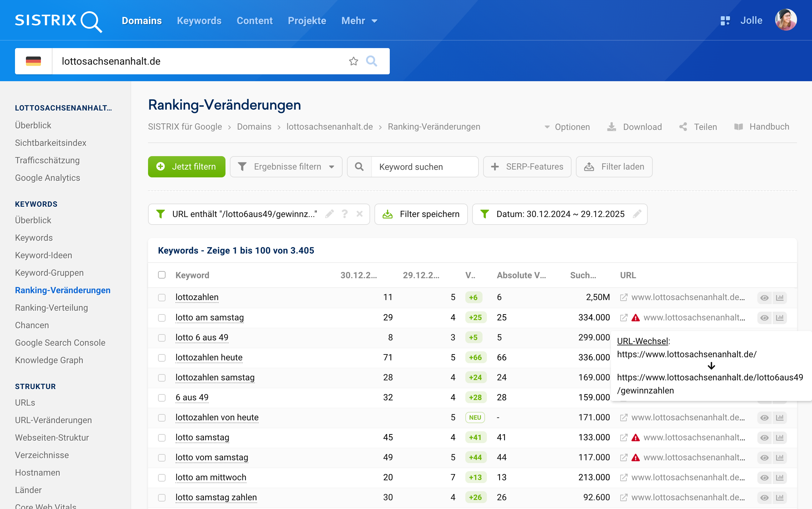Tick the checkbox for lottozahlen heute
Screen dimensions: 812x509
pos(162,358)
